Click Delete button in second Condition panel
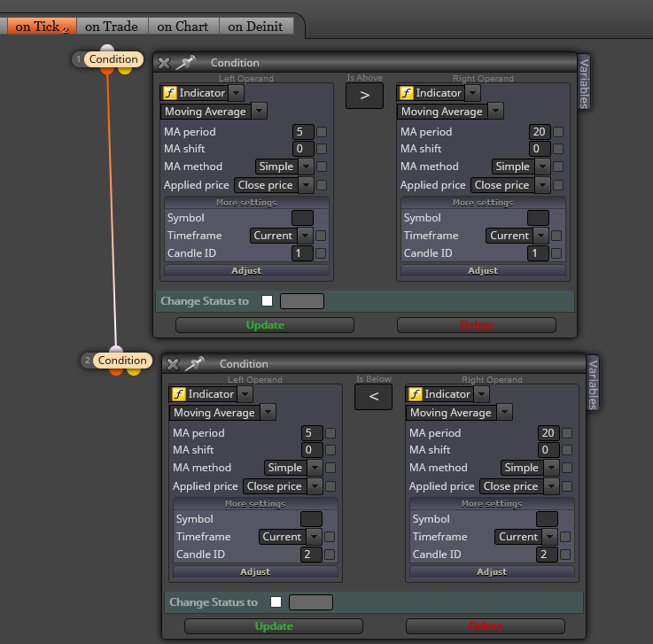Image resolution: width=653 pixels, height=644 pixels. [x=486, y=626]
